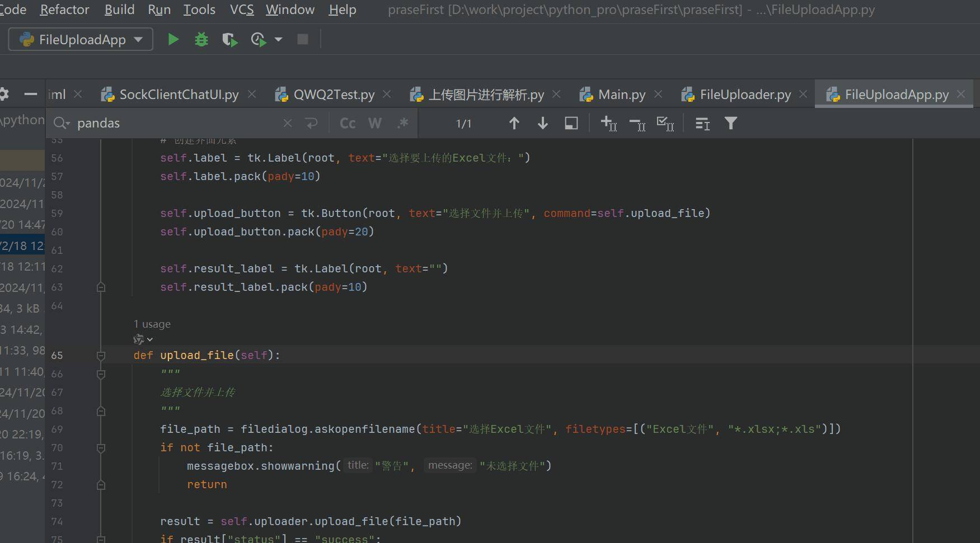Open search results in the find window
This screenshot has height=543, width=980.
pos(702,124)
